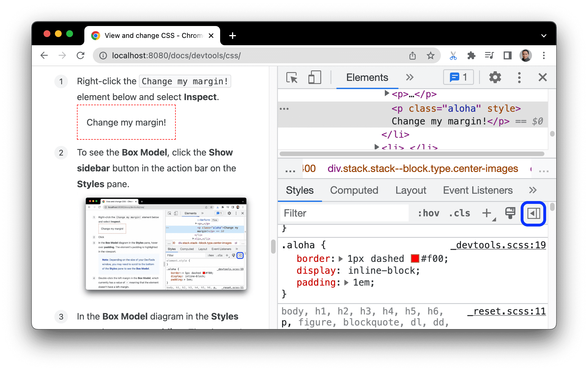Click the Settings gear icon in DevTools
588x371 pixels.
[x=493, y=77]
